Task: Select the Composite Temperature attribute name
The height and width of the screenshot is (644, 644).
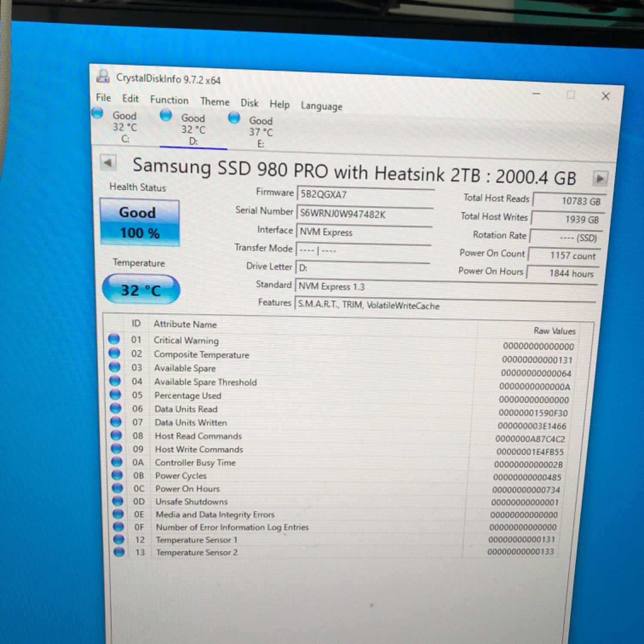Action: [x=201, y=355]
